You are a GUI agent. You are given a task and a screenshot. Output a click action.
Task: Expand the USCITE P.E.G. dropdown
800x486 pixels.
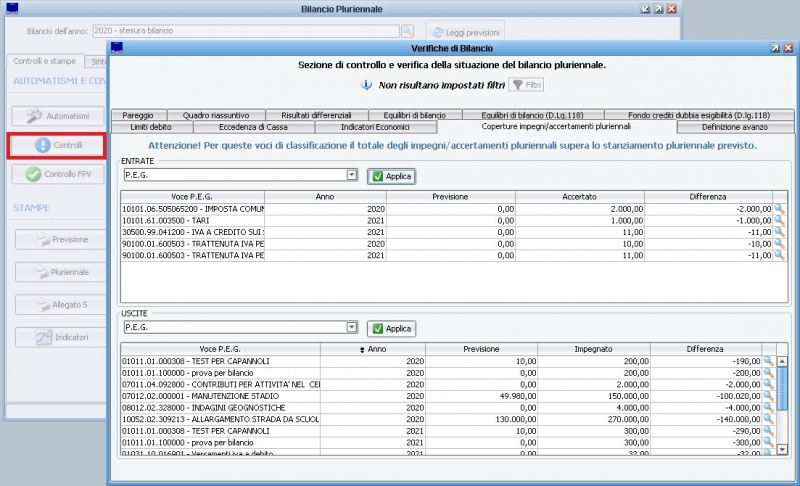tap(351, 327)
